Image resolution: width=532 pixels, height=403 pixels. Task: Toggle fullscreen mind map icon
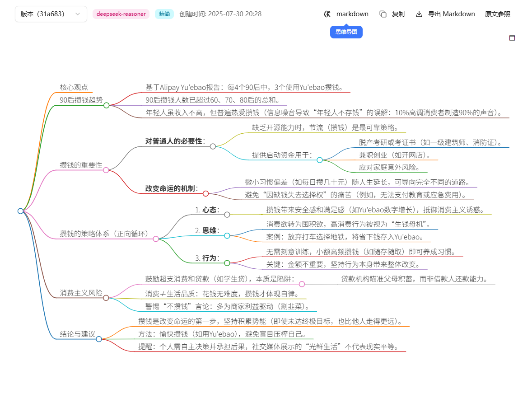click(x=512, y=38)
